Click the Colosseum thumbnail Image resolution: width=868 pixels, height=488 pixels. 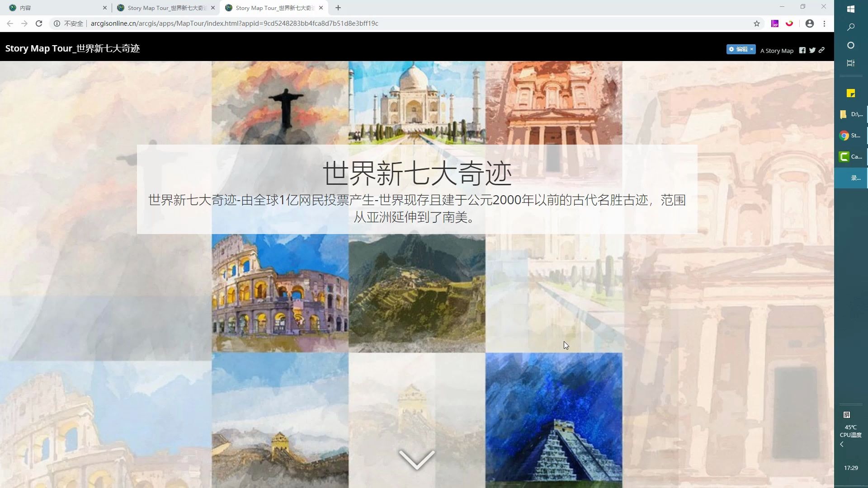pos(280,293)
